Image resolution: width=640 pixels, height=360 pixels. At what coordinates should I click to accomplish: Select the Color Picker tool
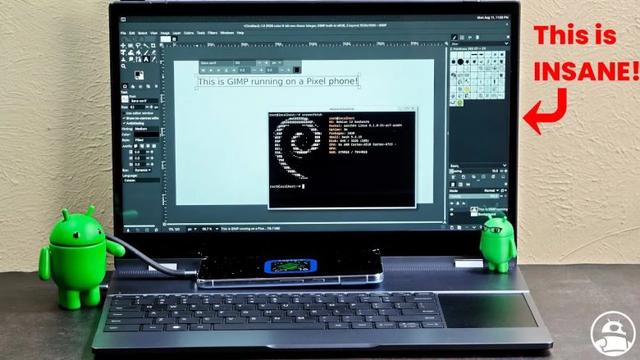(153, 59)
